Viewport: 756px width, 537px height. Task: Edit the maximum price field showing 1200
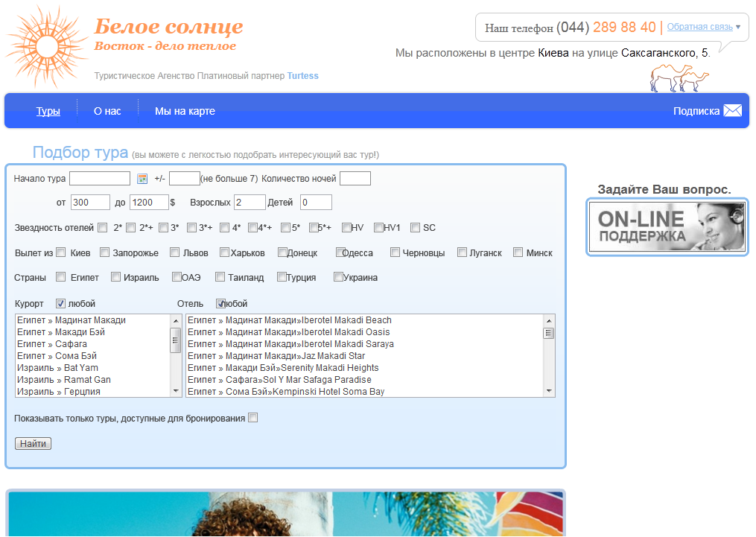[149, 203]
